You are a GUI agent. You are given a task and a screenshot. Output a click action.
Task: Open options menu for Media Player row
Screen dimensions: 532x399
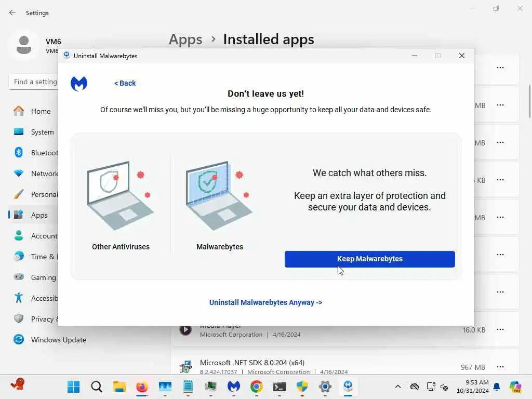pyautogui.click(x=500, y=329)
